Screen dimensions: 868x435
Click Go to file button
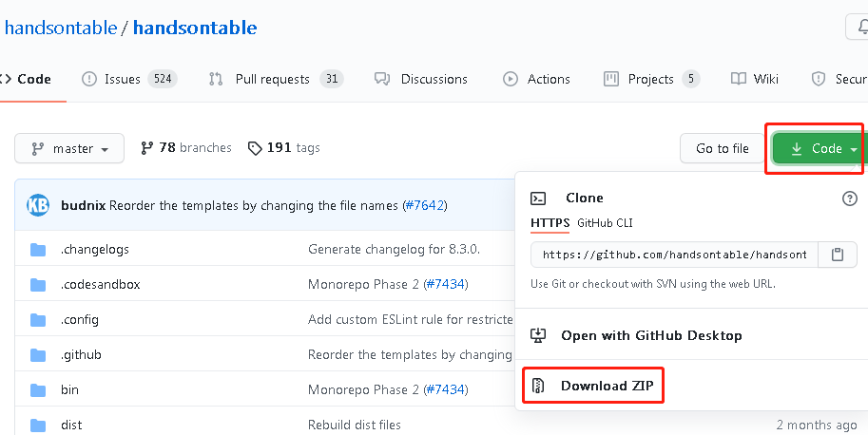[722, 148]
